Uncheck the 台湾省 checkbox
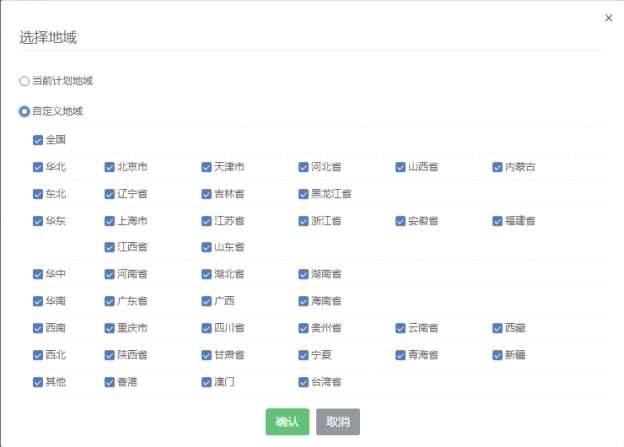624x447 pixels. pyautogui.click(x=303, y=382)
